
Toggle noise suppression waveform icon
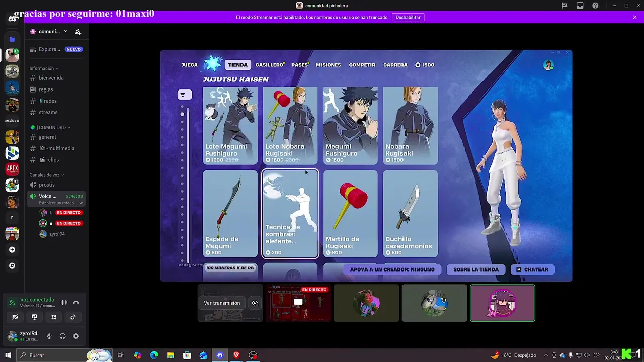click(64, 302)
